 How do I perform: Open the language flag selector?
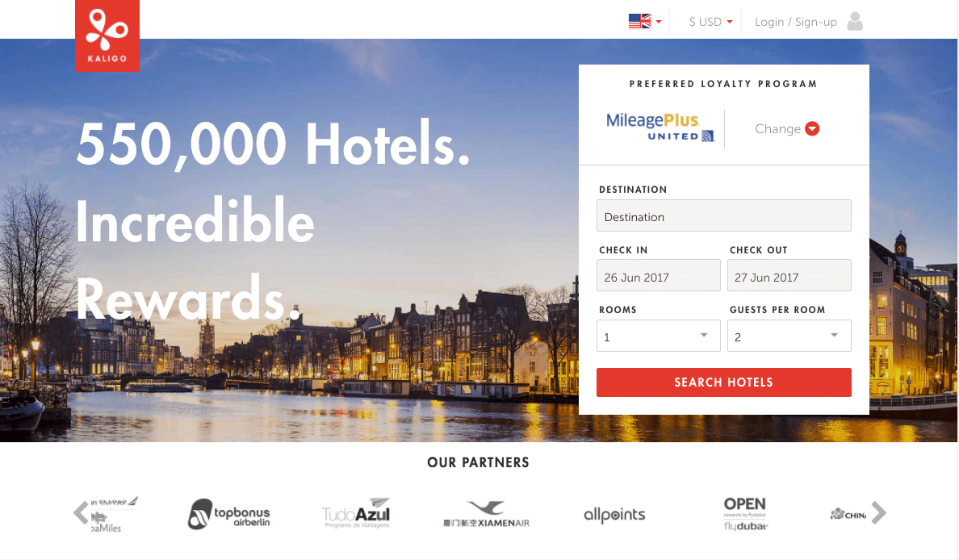pyautogui.click(x=645, y=22)
